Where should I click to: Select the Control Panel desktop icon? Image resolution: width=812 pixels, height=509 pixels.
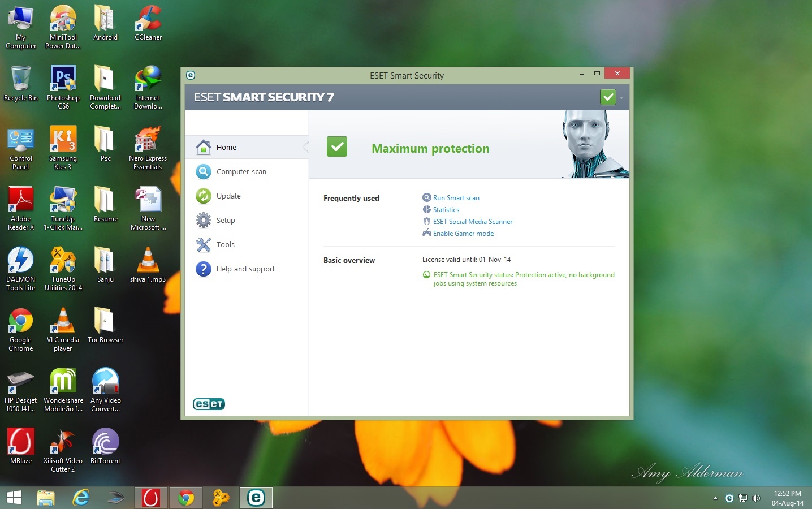coord(21,148)
